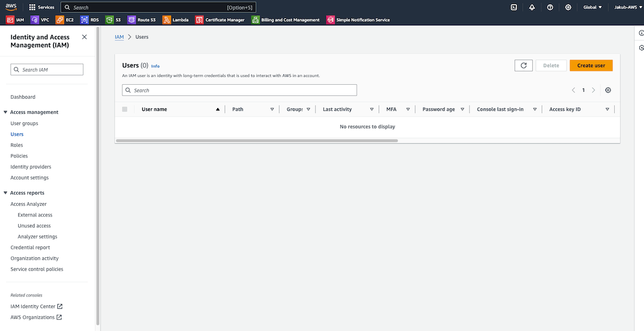Open Billing and Cost Management shortcut

[286, 20]
